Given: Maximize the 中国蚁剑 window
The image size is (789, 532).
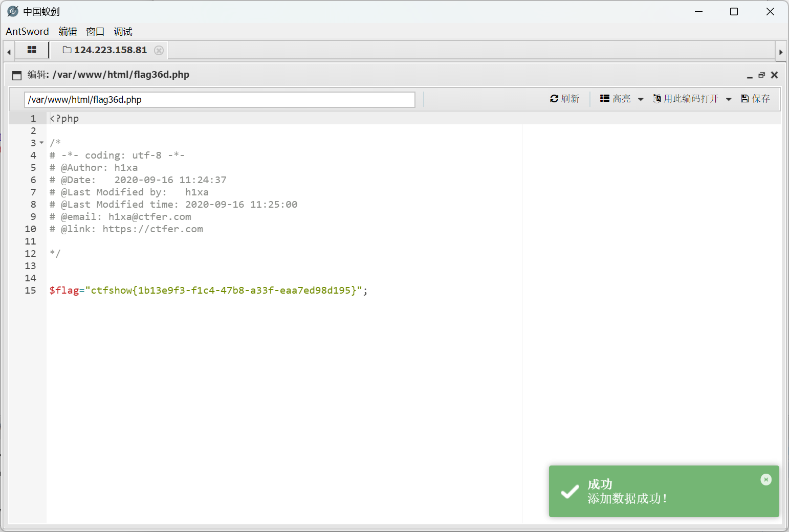Looking at the screenshot, I should pos(734,11).
